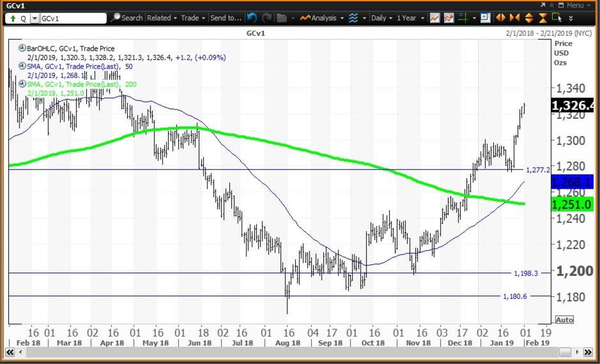Screen dimensions: 600x364
Task: Open the Daily interval dropdown
Action: (x=381, y=18)
